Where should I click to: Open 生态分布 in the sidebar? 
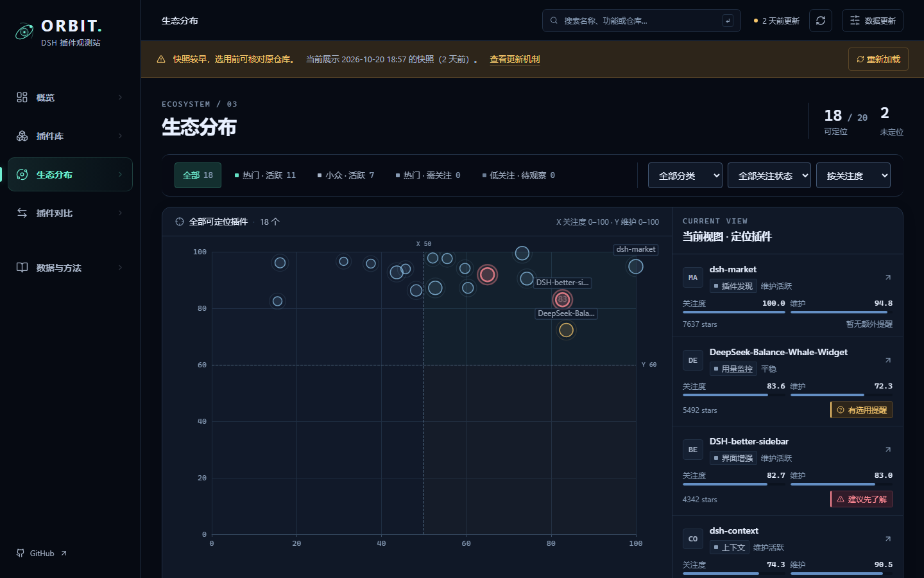click(x=70, y=174)
